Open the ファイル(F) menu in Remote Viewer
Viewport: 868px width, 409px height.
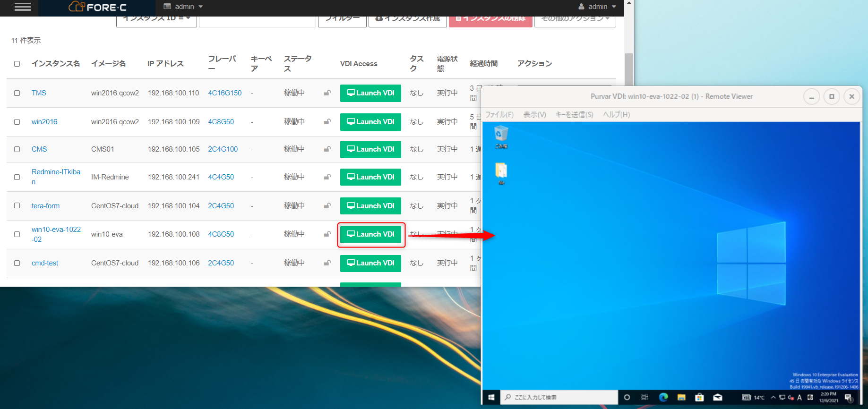click(x=499, y=115)
